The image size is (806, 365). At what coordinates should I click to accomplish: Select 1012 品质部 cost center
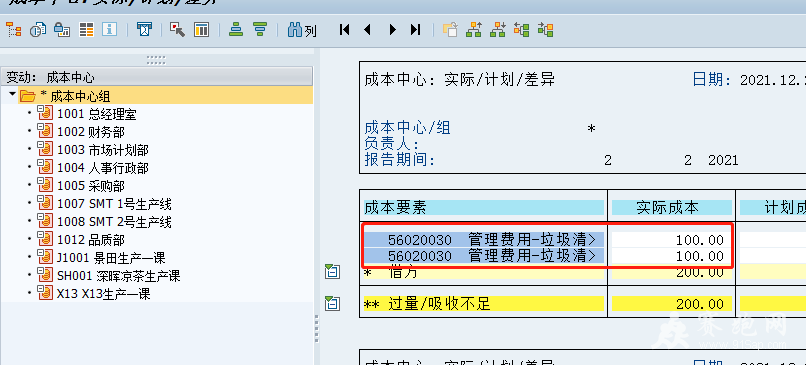click(91, 240)
